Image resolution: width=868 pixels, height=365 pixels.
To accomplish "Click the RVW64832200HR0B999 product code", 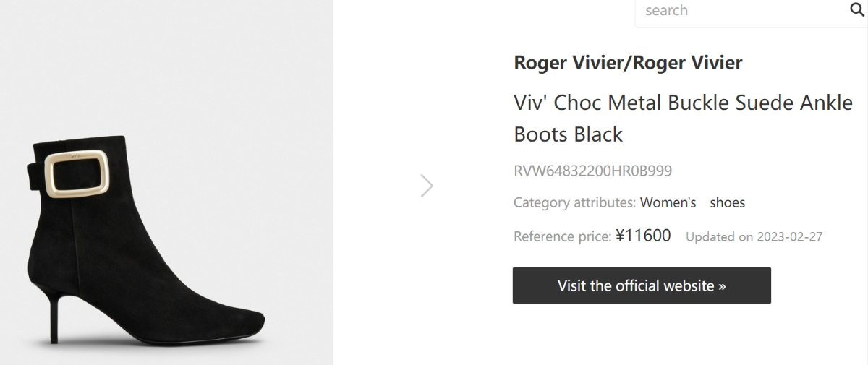I will pos(592,171).
